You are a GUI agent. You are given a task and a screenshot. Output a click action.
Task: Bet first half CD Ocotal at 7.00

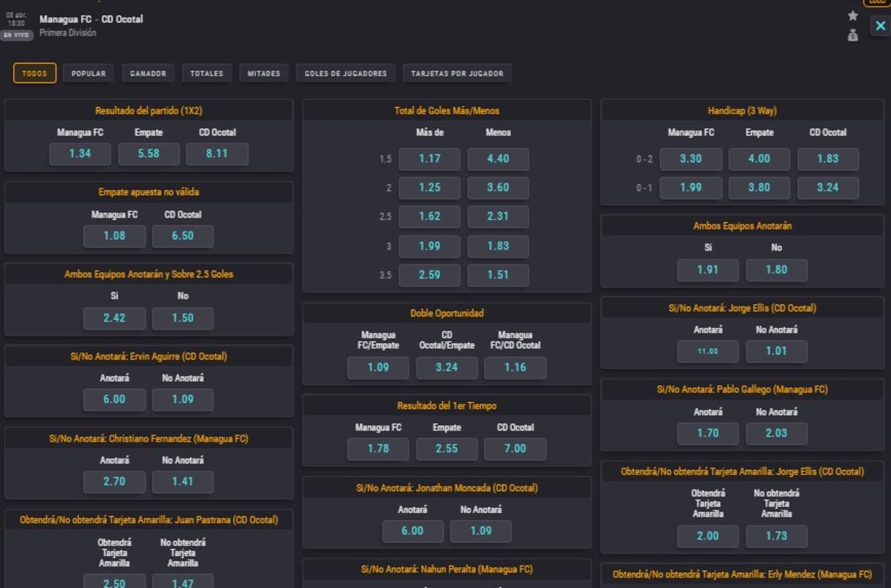pyautogui.click(x=515, y=449)
